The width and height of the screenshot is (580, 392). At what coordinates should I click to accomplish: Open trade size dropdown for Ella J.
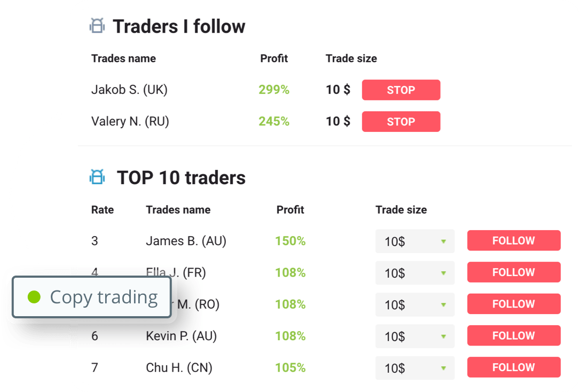coord(415,273)
